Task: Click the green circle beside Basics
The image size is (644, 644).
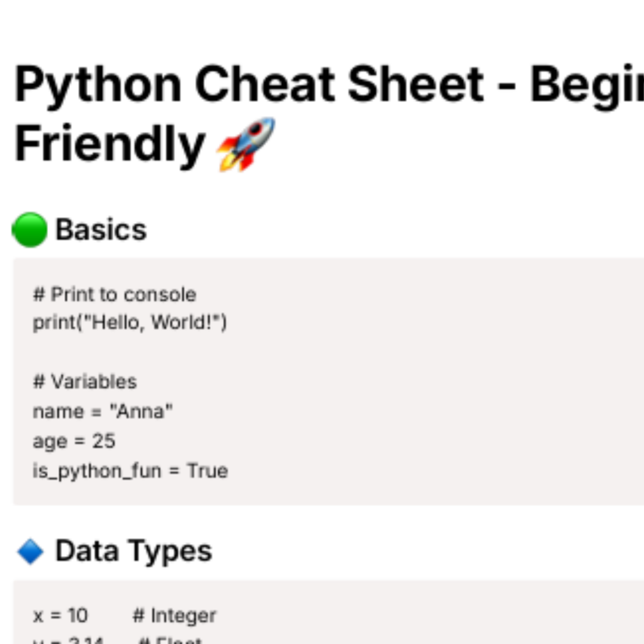Action: click(x=29, y=229)
